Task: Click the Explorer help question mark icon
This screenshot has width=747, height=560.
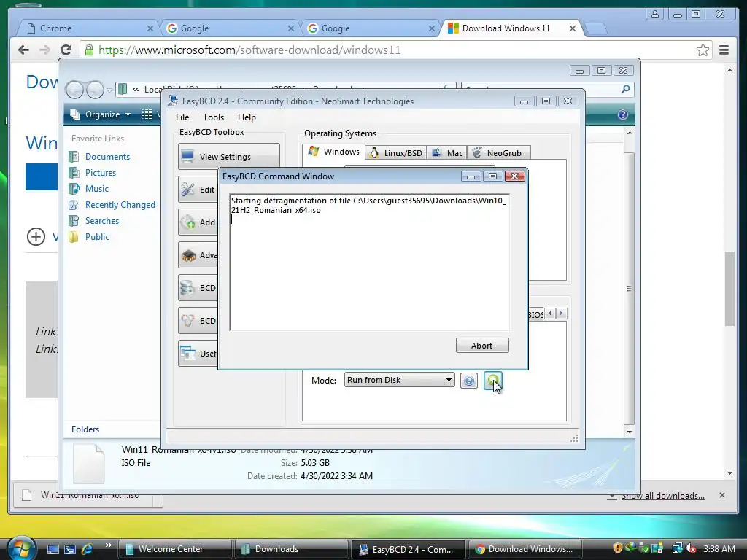Action: point(623,114)
